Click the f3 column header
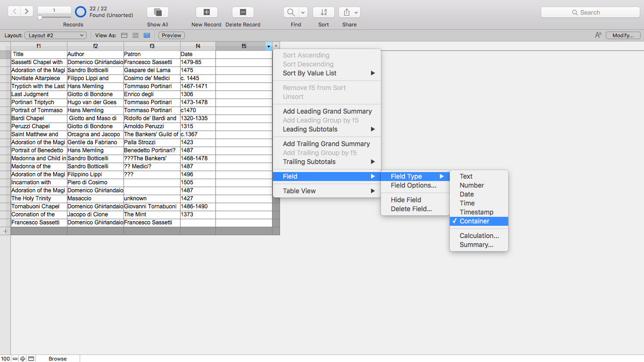Viewport: 644px width, 362px height. coord(152,46)
